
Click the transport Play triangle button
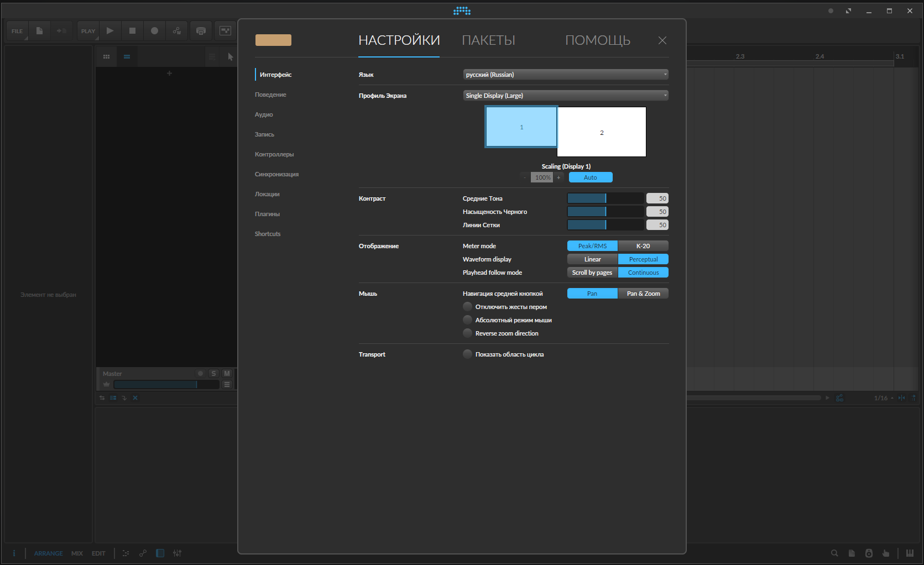[x=110, y=31]
